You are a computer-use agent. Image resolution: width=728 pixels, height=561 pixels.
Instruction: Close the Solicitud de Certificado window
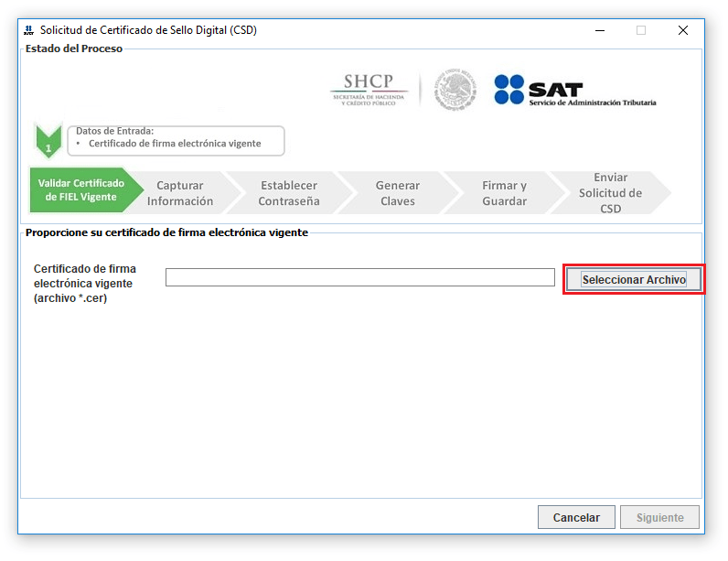click(682, 30)
